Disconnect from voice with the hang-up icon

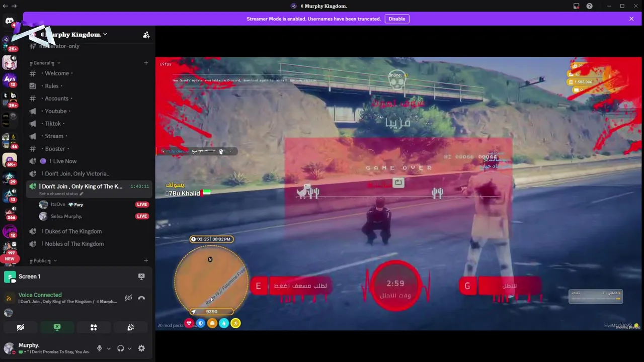pyautogui.click(x=141, y=298)
